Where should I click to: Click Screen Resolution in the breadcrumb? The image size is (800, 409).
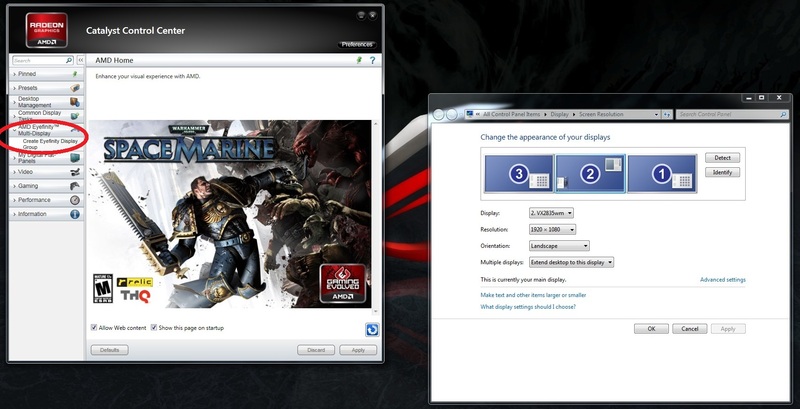pyautogui.click(x=601, y=115)
